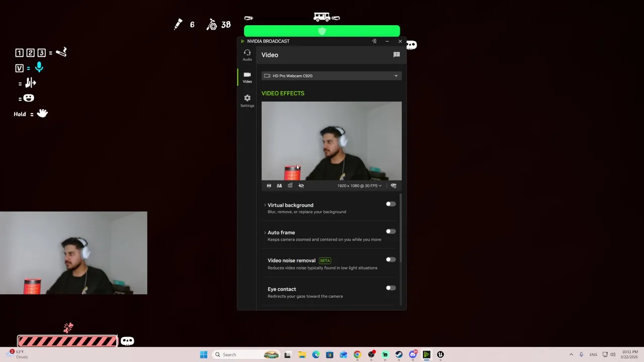Click the grenade icon with count 38
Image resolution: width=644 pixels, height=362 pixels.
click(x=212, y=25)
